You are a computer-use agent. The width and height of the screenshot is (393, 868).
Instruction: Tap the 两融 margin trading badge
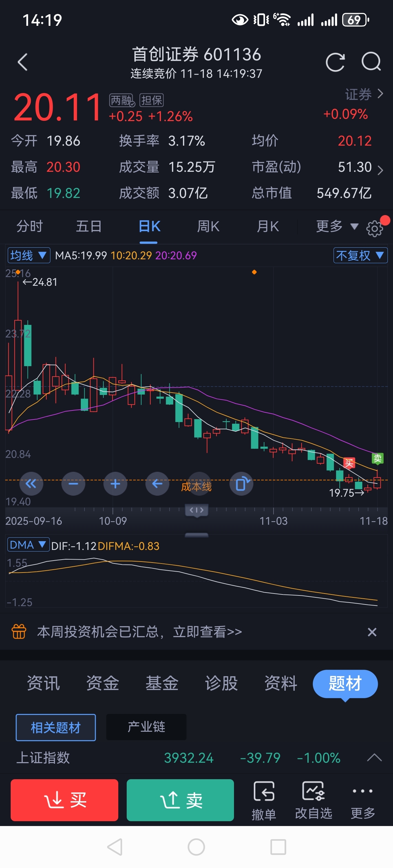click(x=122, y=100)
